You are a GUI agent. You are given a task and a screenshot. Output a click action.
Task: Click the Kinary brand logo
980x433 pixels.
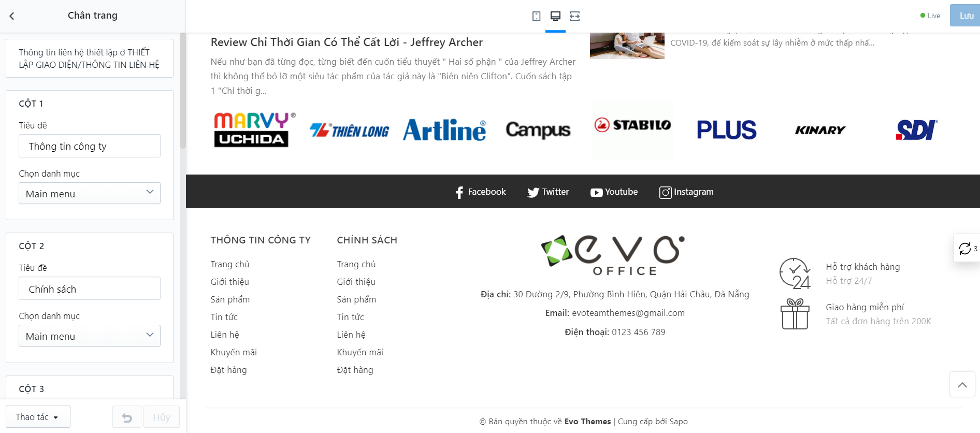tap(820, 130)
